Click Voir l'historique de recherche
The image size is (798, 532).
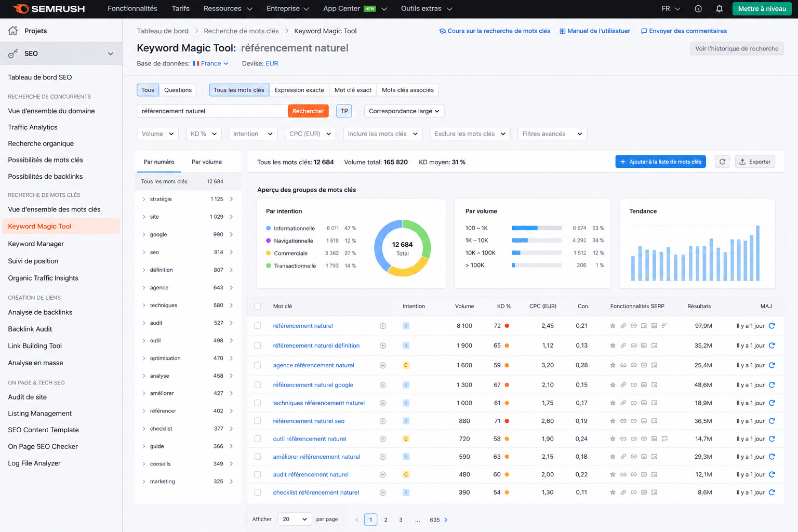click(x=737, y=49)
